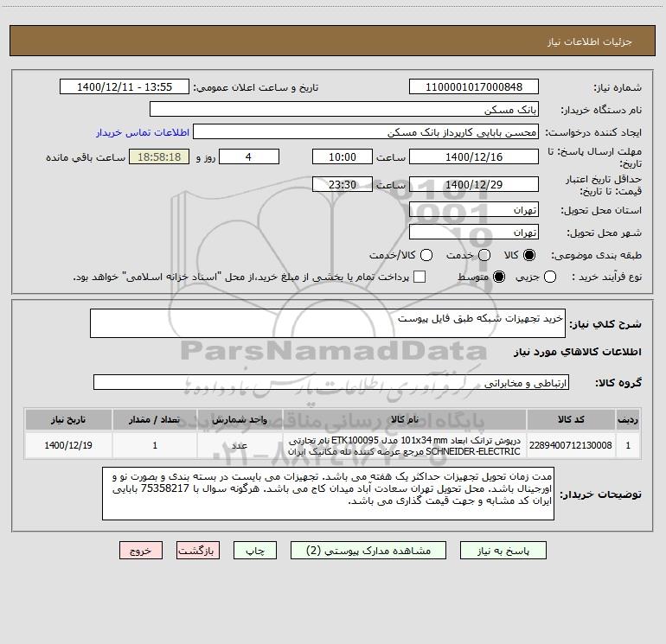Open the اطلاعات تماس خریدار link

[143, 132]
